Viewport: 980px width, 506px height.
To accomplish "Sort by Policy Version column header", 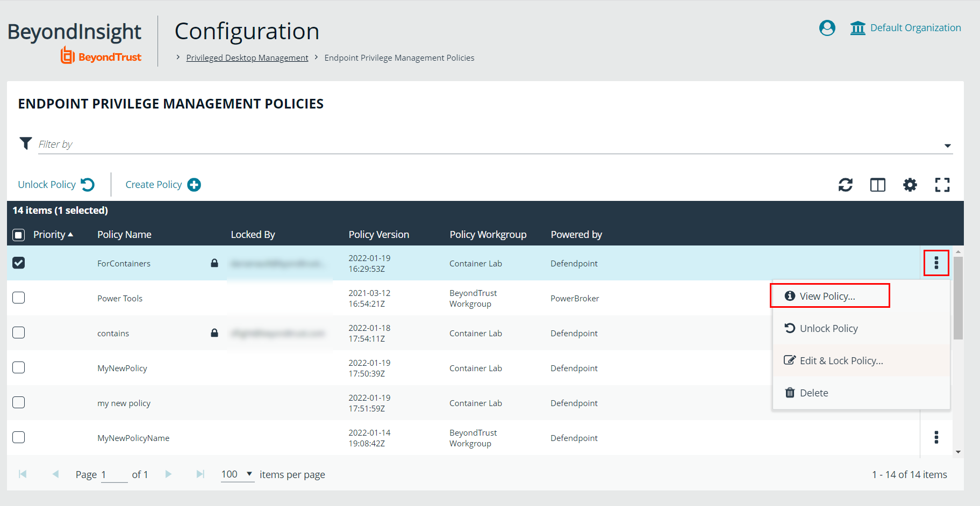I will 379,234.
